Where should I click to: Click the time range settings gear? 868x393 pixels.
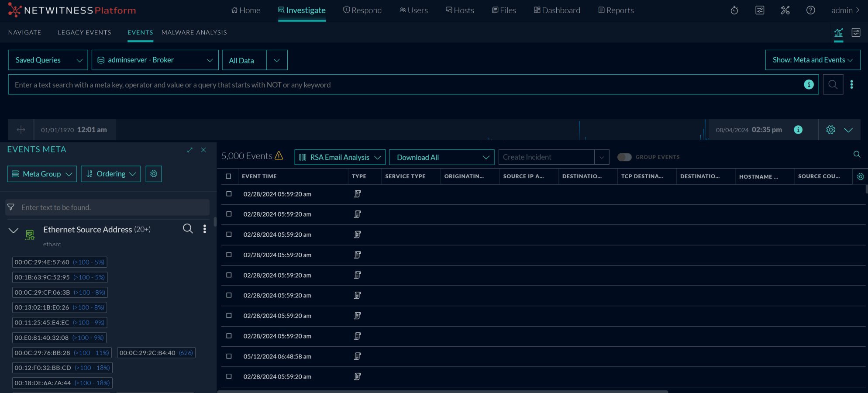point(830,130)
